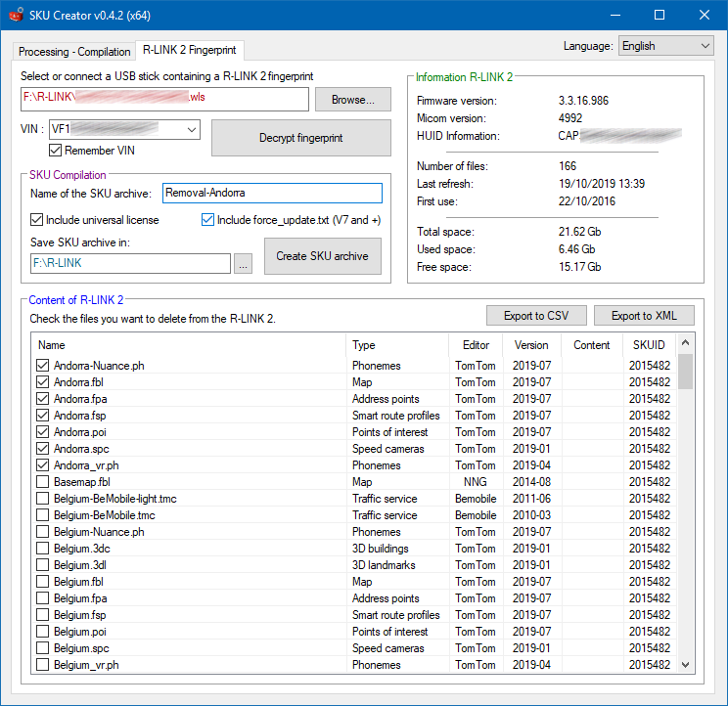This screenshot has height=706, width=728.
Task: Click Create SKU archive button
Action: [323, 256]
